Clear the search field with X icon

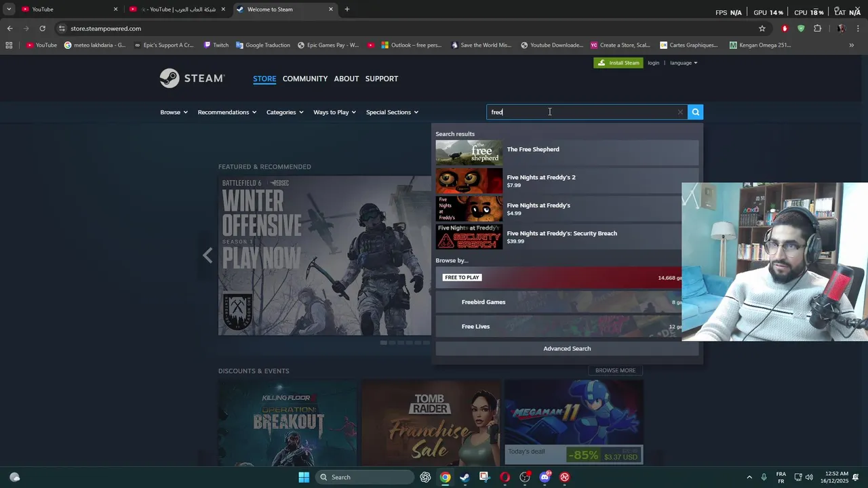coord(680,112)
